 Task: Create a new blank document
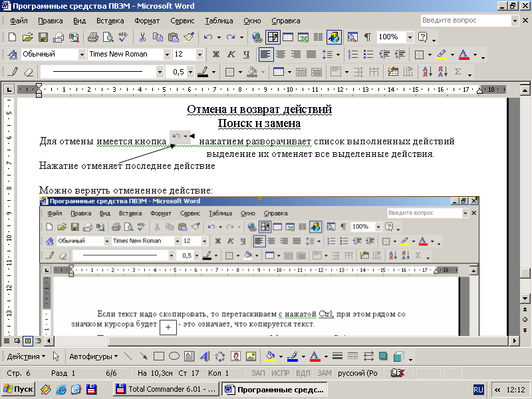pos(12,37)
